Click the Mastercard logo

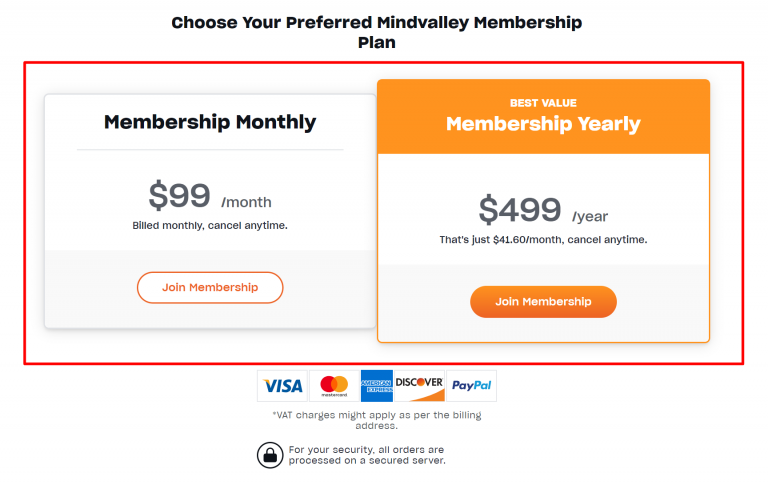click(334, 386)
